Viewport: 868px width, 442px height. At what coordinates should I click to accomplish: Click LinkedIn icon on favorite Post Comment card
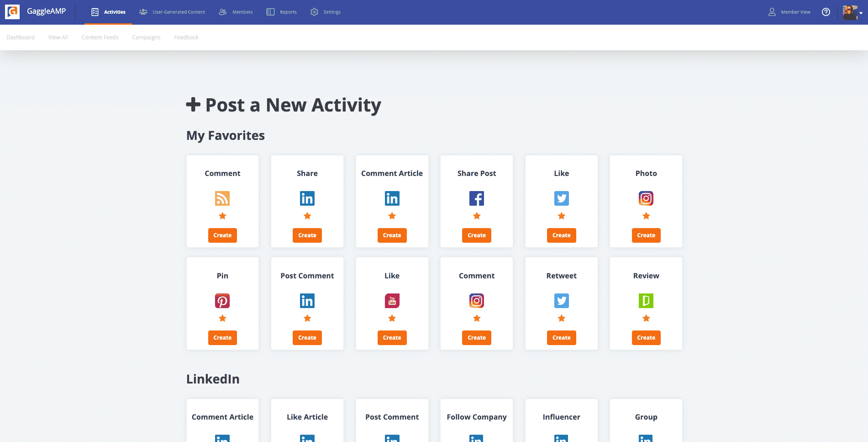tap(307, 301)
